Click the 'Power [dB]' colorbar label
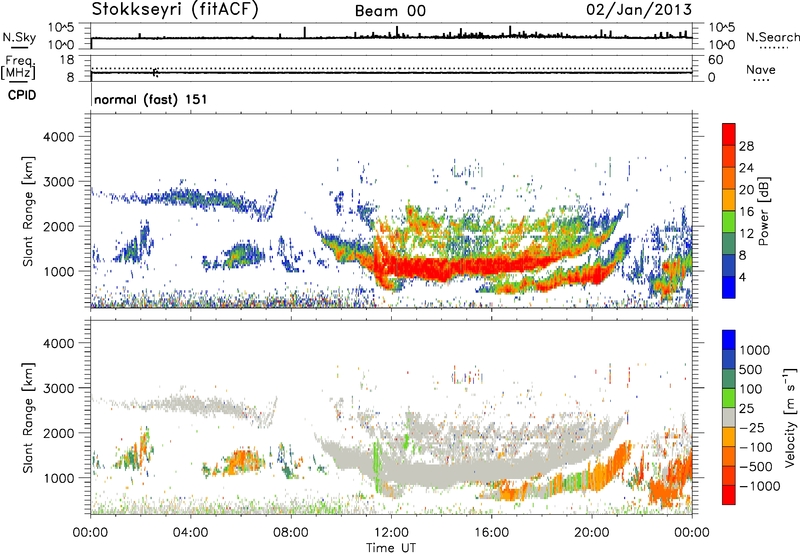Image resolution: width=800 pixels, height=554 pixels. tap(763, 211)
